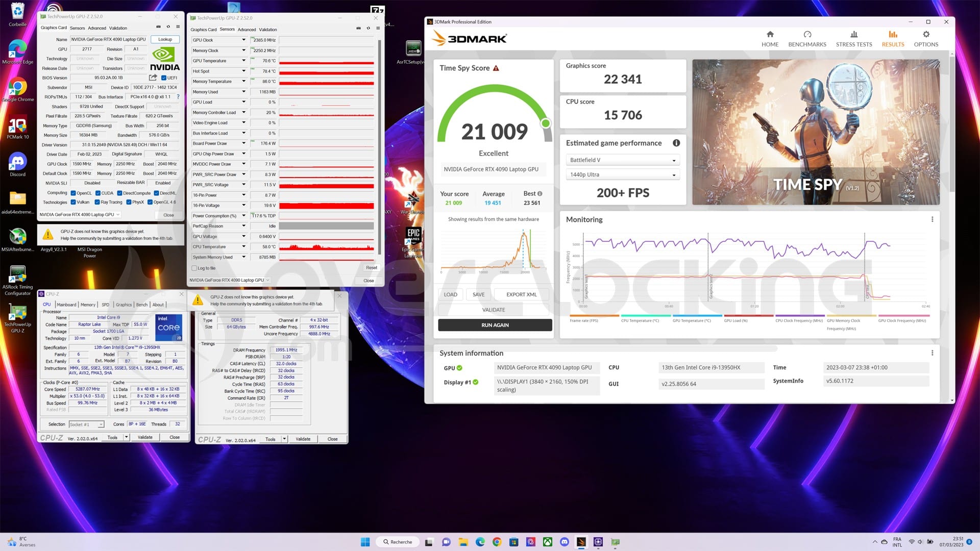Screen dimensions: 980x551
Task: Open the PCMark 10 desktop icon
Action: coord(18,128)
